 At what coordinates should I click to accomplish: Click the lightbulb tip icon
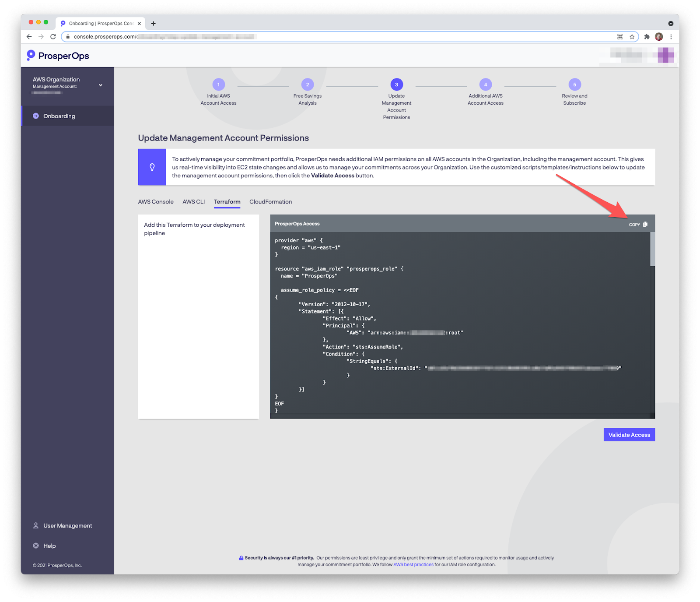tap(152, 167)
